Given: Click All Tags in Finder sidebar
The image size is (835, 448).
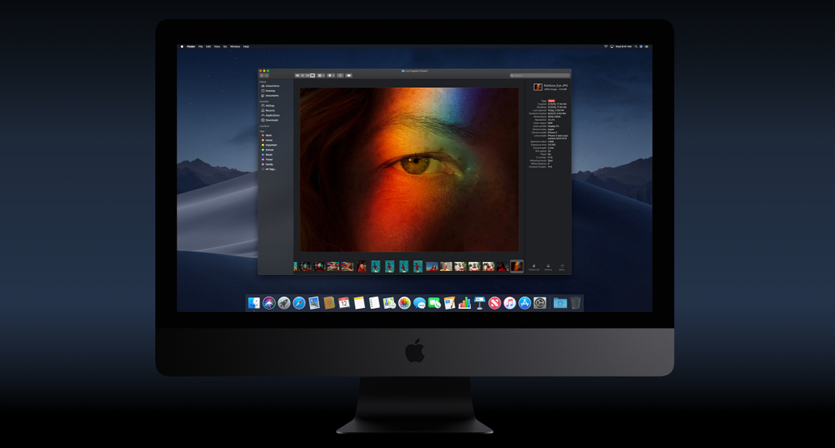Looking at the screenshot, I should 269,169.
